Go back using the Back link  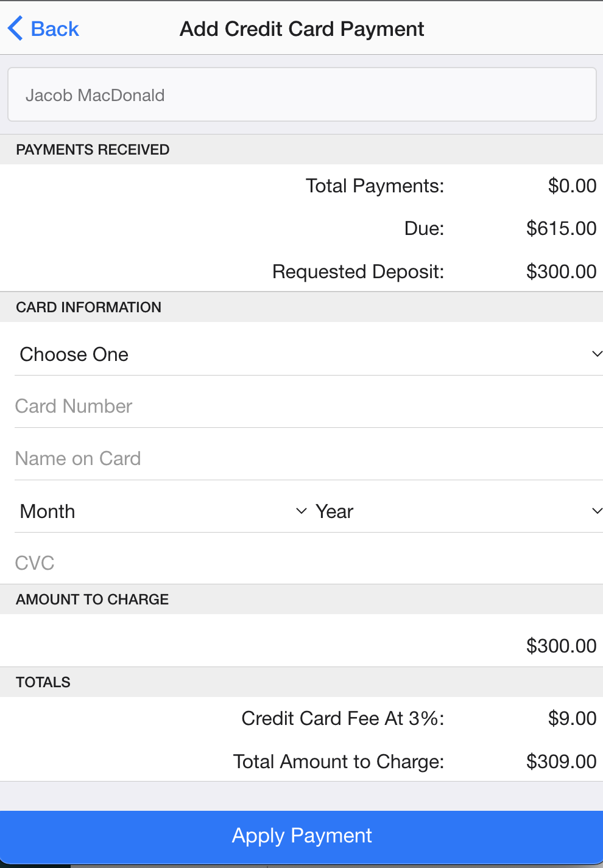point(43,29)
